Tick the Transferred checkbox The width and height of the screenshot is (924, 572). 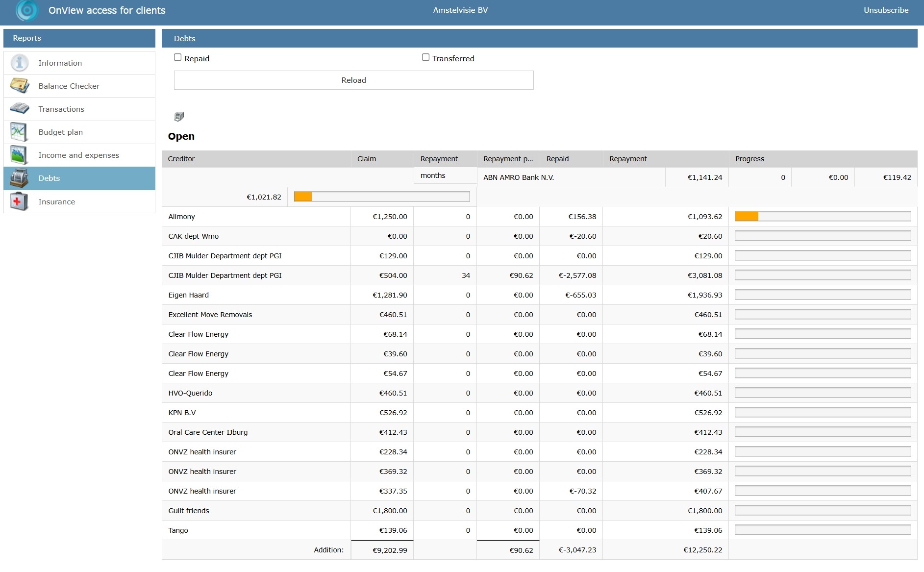click(425, 57)
